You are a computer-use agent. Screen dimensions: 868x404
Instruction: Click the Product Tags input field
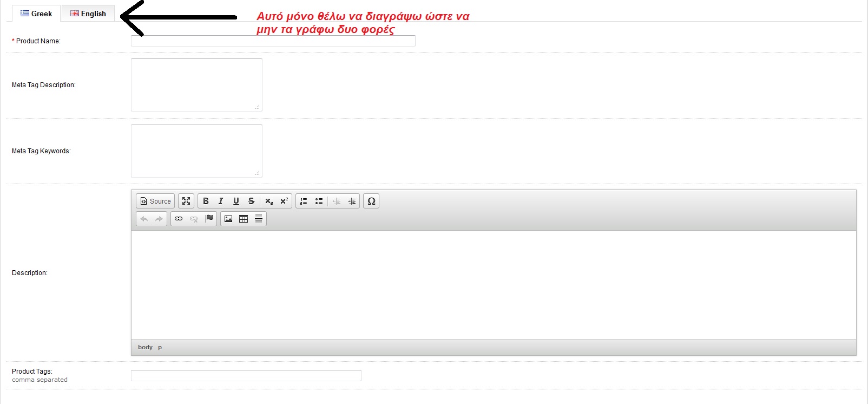click(246, 375)
